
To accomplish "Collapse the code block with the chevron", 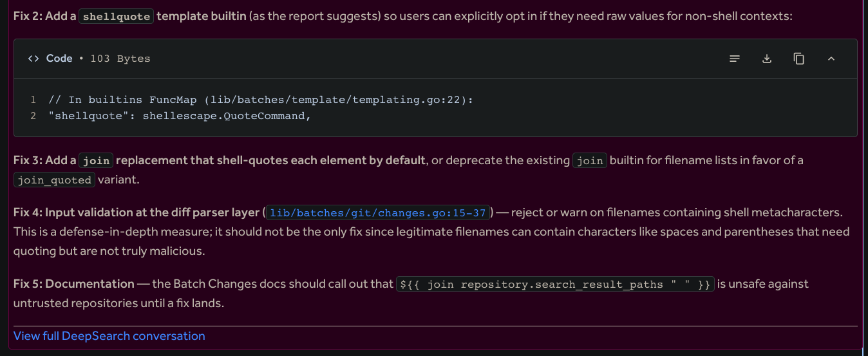I will click(x=831, y=59).
